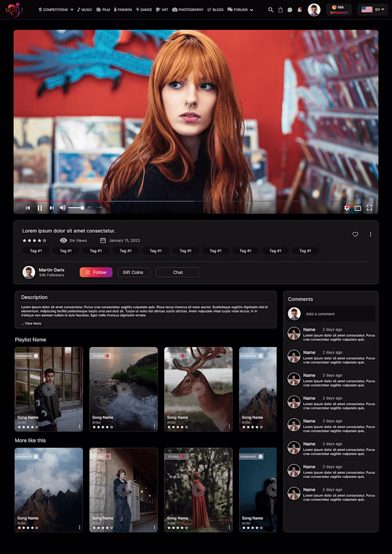Enter fullscreen video mode
392x554 pixels.
pos(369,207)
